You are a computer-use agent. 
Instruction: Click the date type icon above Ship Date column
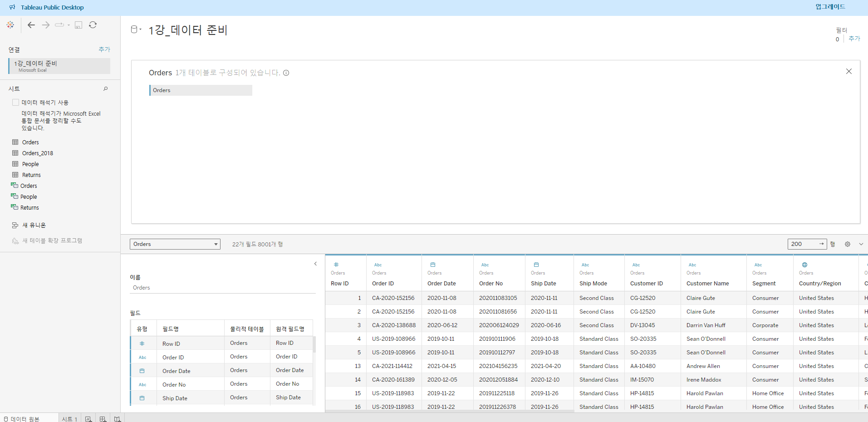pyautogui.click(x=536, y=265)
